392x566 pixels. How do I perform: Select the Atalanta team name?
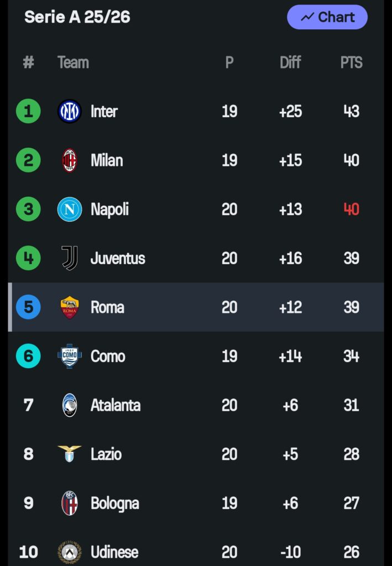click(x=116, y=405)
